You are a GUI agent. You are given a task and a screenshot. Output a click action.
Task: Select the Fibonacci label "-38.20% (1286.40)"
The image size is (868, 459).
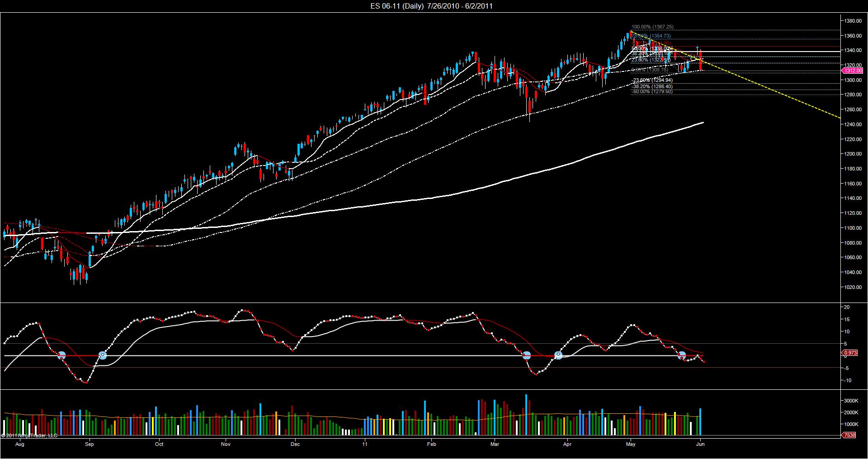652,86
